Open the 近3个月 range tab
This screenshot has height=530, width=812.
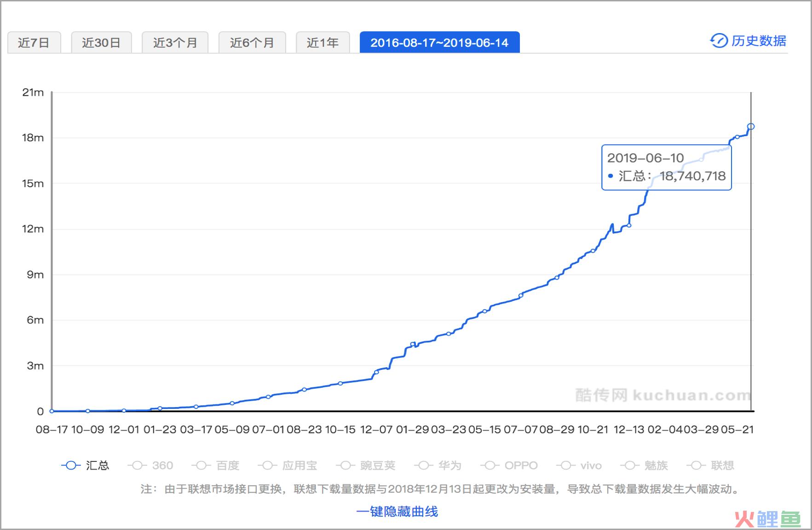175,43
